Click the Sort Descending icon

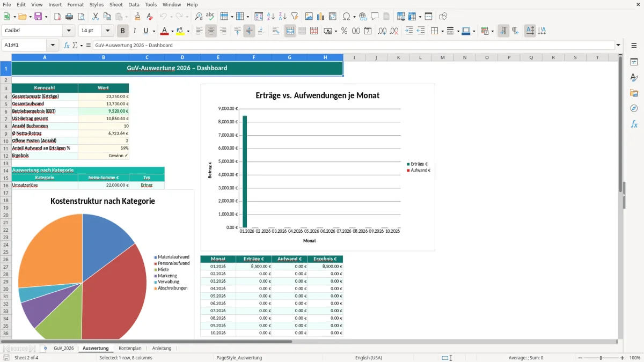pyautogui.click(x=282, y=16)
